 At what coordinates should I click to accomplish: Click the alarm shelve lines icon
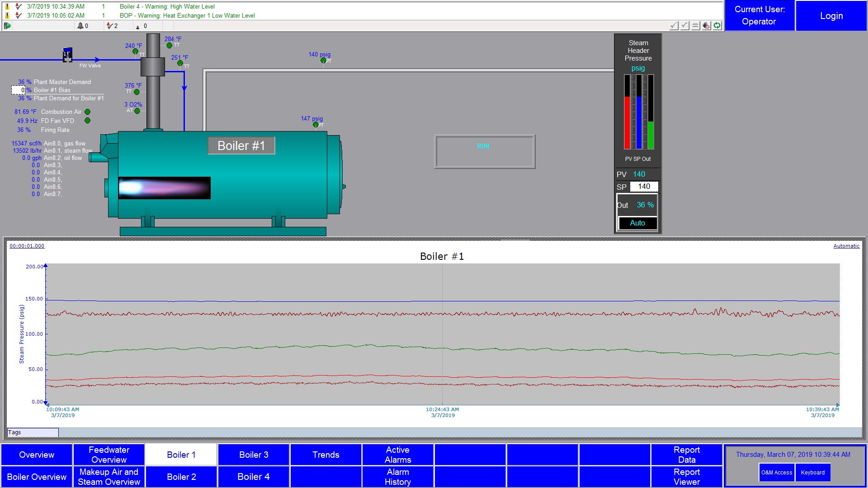pyautogui.click(x=695, y=26)
